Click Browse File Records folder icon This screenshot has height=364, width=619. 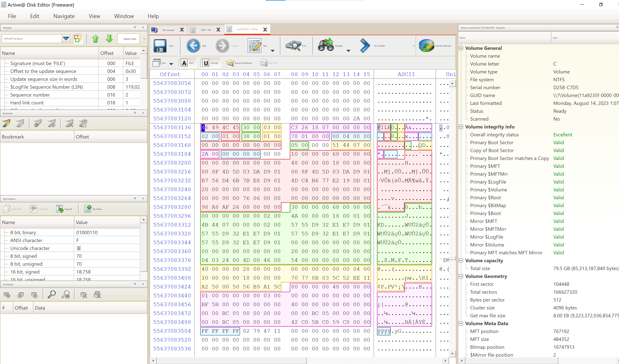click(230, 63)
